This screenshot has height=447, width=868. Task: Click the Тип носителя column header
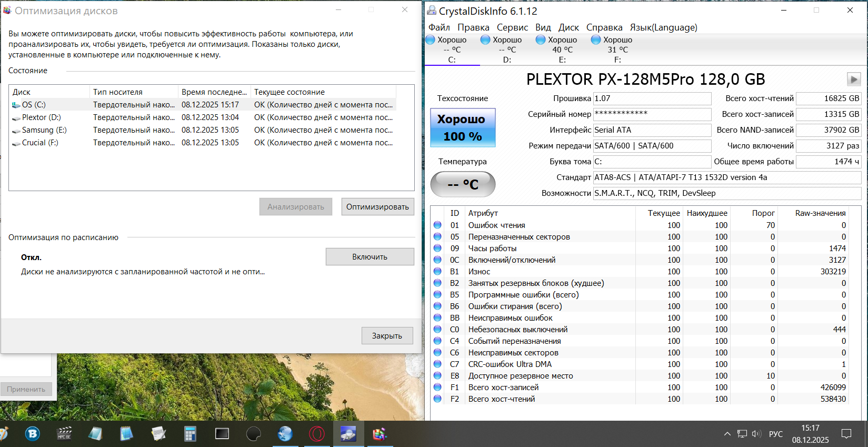(x=134, y=92)
